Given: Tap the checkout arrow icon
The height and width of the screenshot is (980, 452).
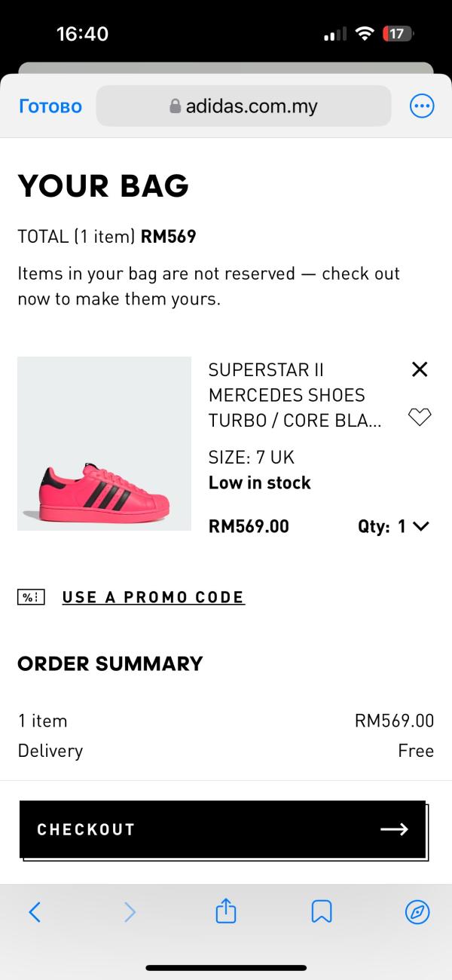Looking at the screenshot, I should point(394,829).
